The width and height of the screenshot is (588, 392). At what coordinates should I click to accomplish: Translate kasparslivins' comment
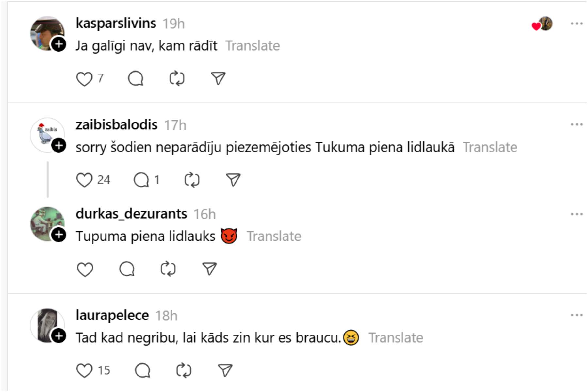[253, 46]
